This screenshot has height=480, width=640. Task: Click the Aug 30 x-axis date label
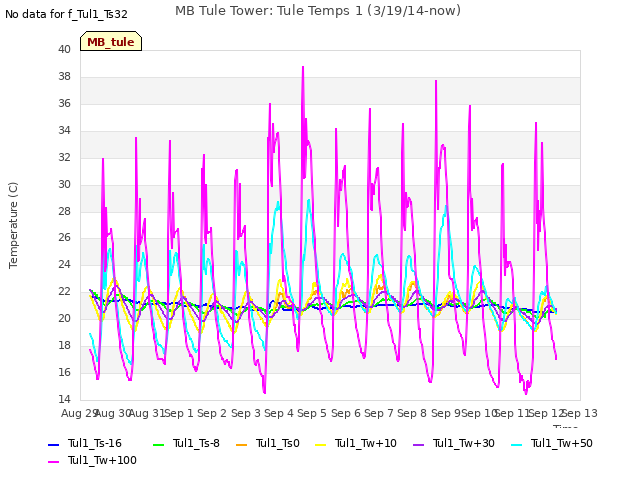(x=113, y=413)
